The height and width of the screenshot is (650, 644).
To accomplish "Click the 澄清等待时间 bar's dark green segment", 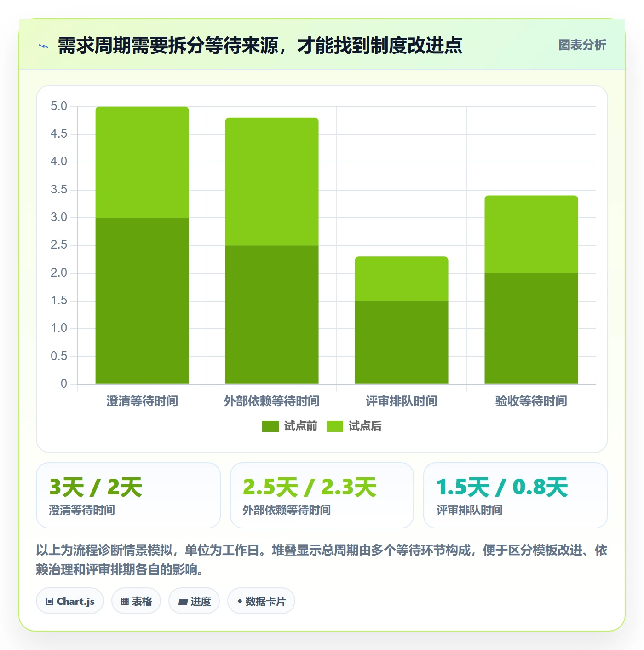I will pyautogui.click(x=142, y=301).
